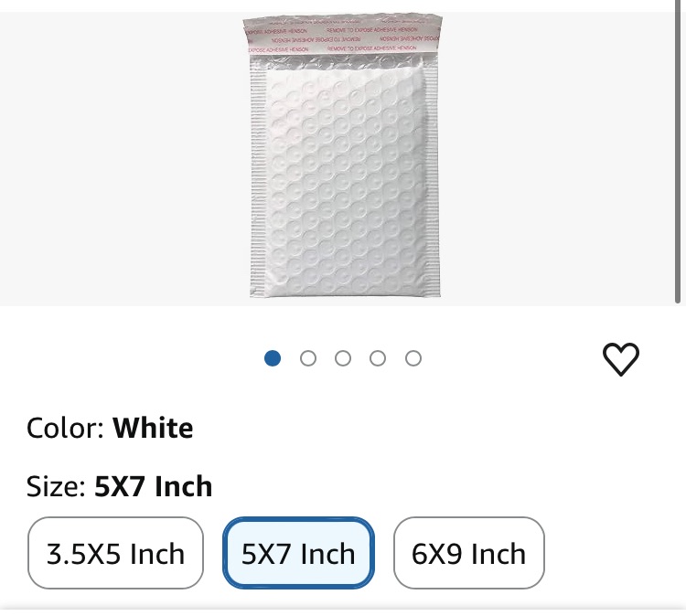The width and height of the screenshot is (686, 616).
Task: Add item to wishlist with heart icon
Action: pos(621,359)
